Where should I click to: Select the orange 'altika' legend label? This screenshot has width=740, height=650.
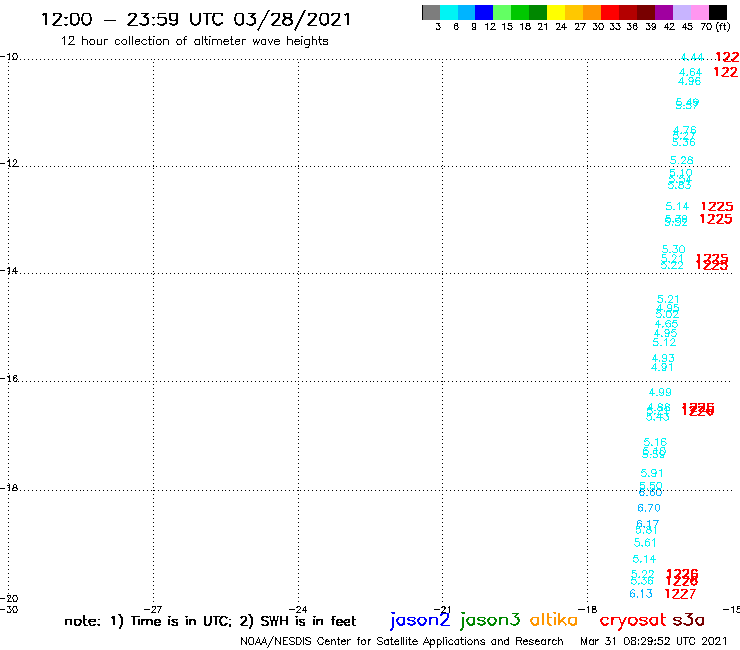[553, 620]
